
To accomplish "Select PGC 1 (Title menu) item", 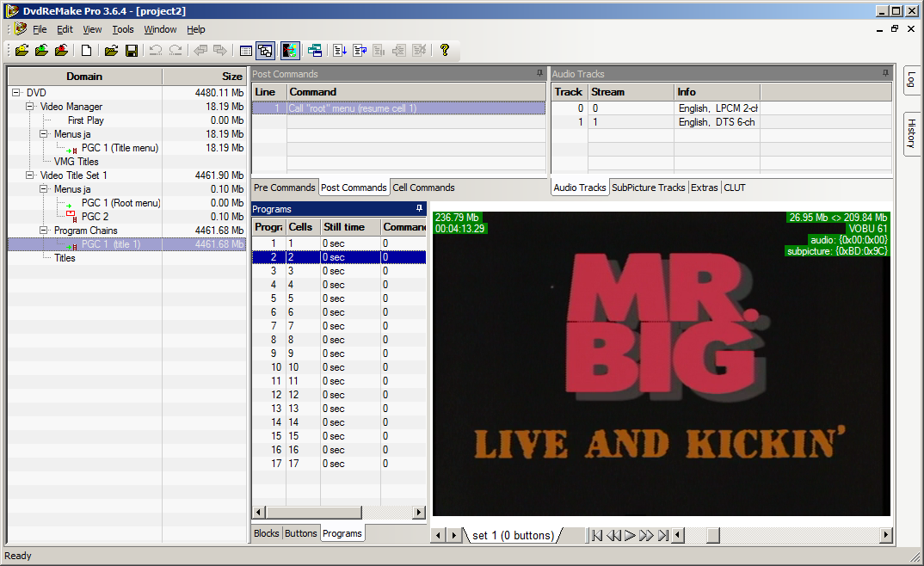I will tap(120, 148).
